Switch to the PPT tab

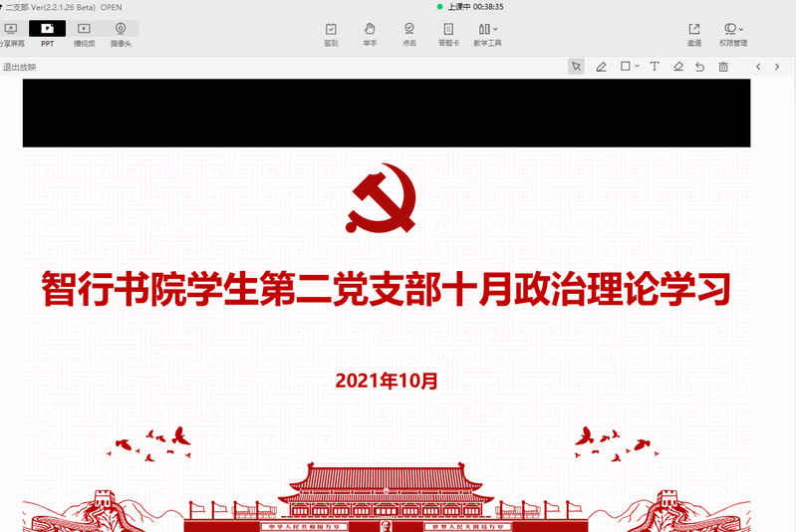[47, 34]
